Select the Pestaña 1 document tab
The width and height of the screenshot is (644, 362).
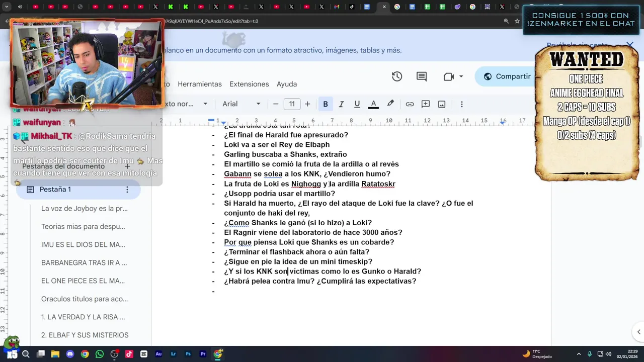(x=78, y=190)
